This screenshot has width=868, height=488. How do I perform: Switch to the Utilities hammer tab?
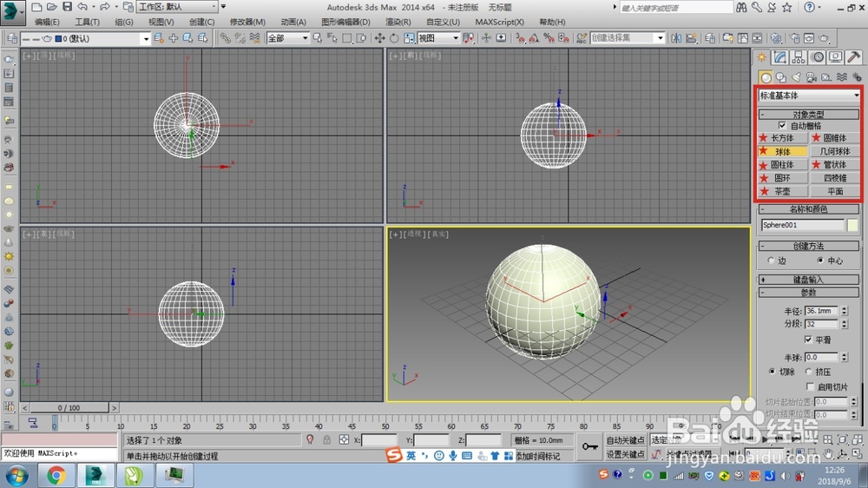click(x=853, y=57)
